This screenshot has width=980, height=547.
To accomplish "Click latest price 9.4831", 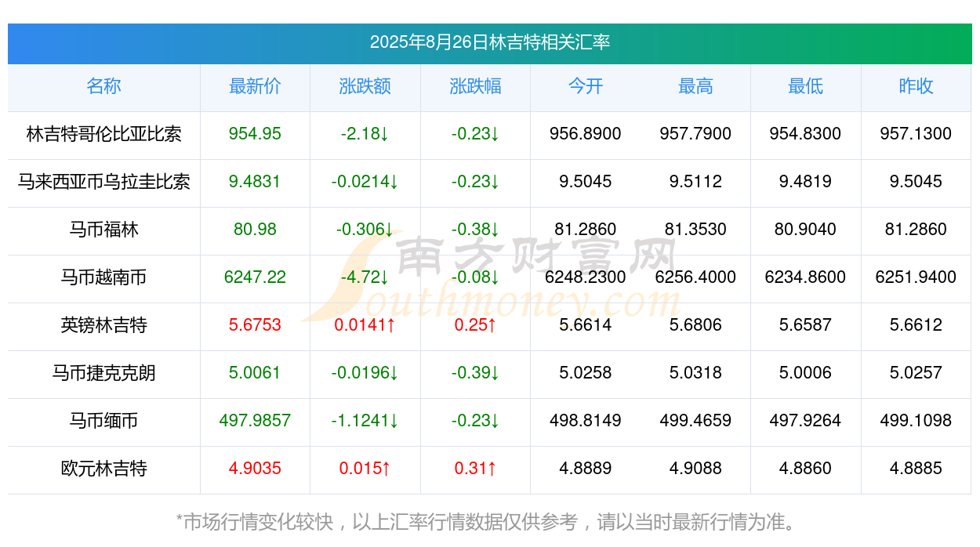I will (255, 182).
